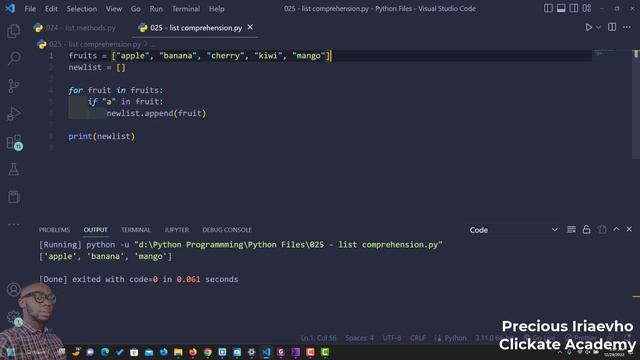Open Google Chrome from taskbar

click(x=207, y=352)
